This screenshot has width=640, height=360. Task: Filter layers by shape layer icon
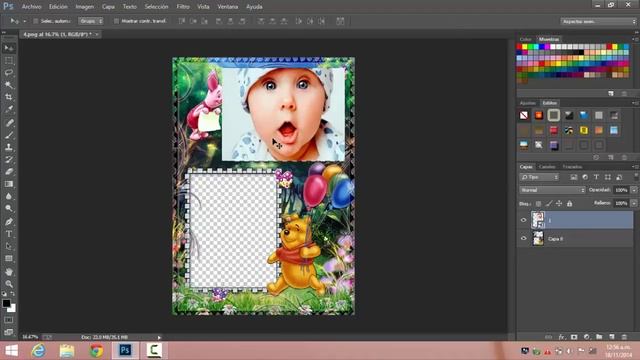tap(608, 177)
